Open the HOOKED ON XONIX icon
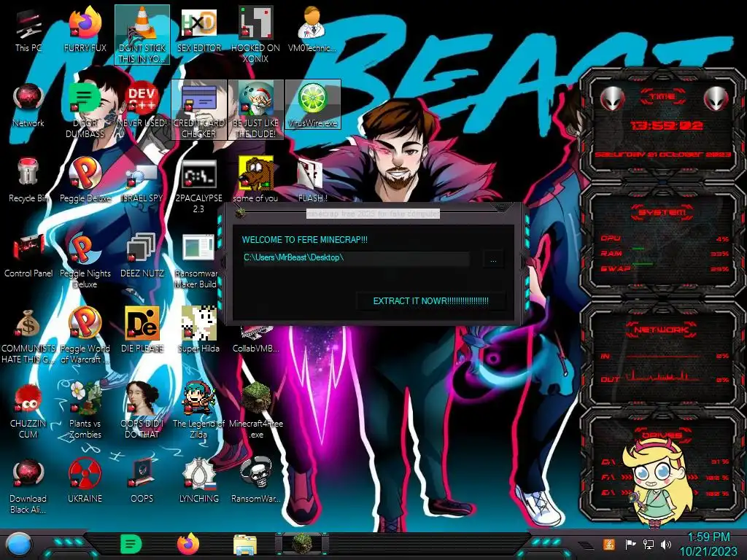Image resolution: width=747 pixels, height=560 pixels. (x=255, y=34)
